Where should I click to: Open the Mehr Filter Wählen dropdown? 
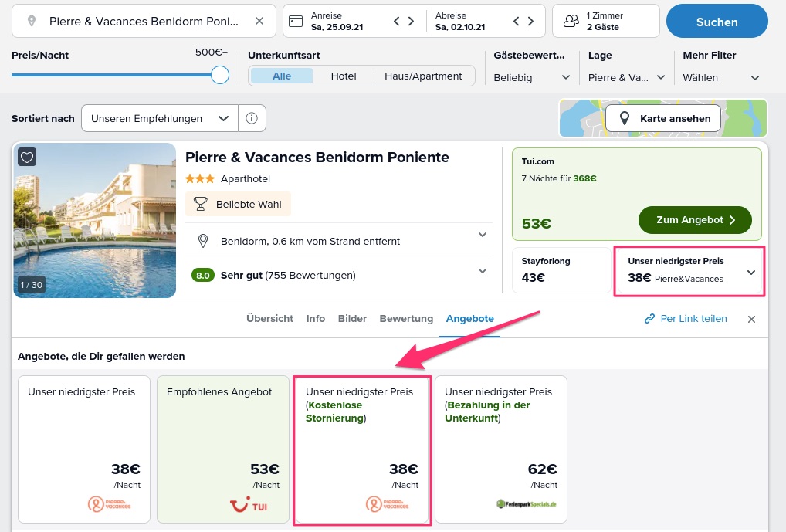click(721, 78)
